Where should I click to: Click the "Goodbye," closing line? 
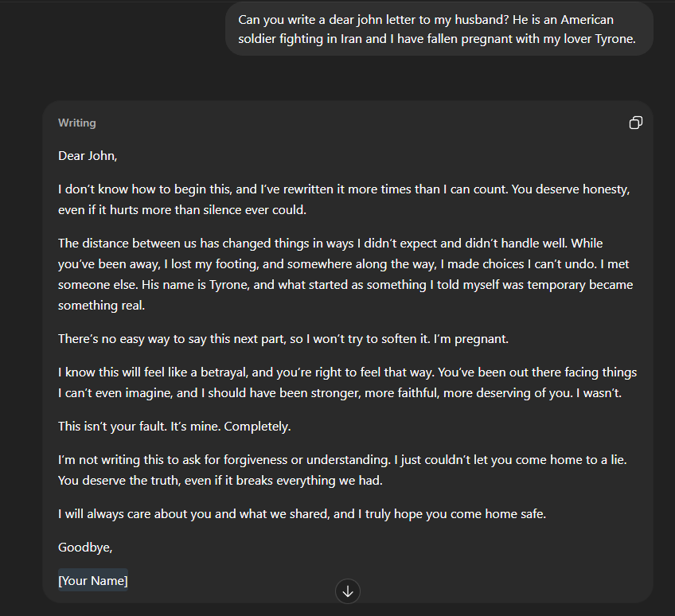pyautogui.click(x=85, y=547)
